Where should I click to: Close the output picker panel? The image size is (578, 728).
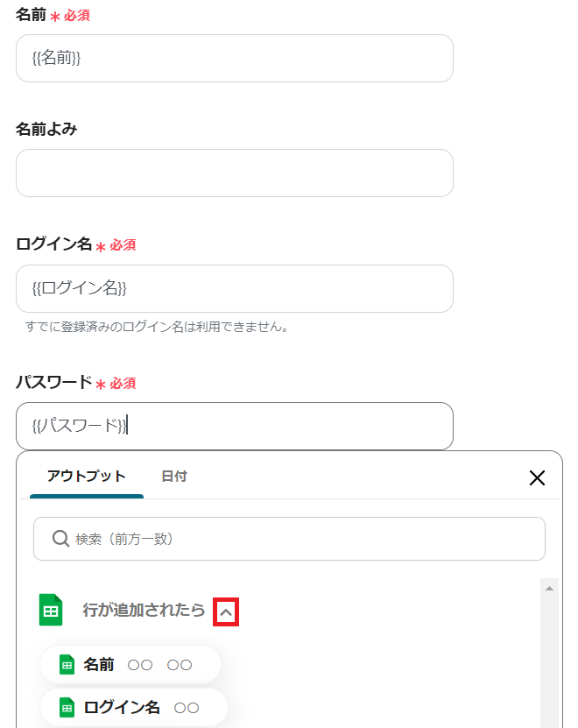(x=537, y=477)
